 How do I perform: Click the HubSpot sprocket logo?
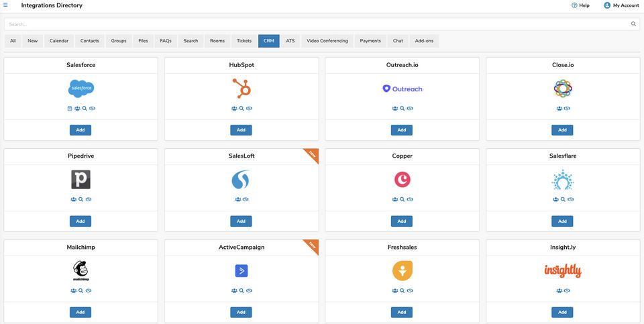(x=241, y=89)
